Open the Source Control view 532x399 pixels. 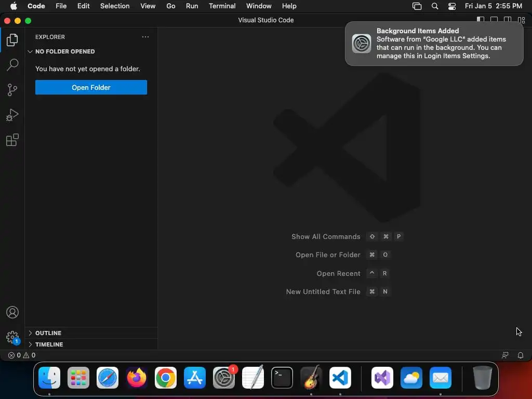coord(12,90)
